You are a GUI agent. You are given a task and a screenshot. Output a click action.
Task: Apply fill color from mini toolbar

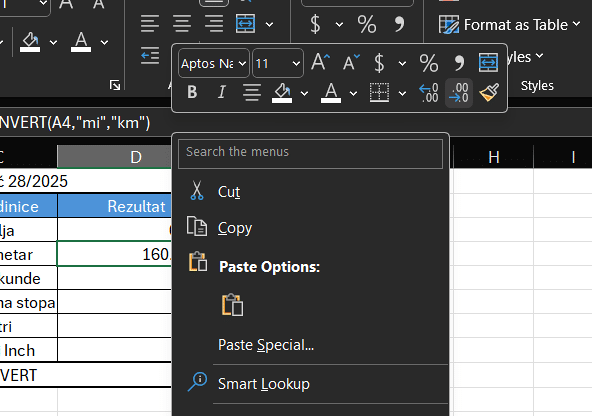click(282, 93)
